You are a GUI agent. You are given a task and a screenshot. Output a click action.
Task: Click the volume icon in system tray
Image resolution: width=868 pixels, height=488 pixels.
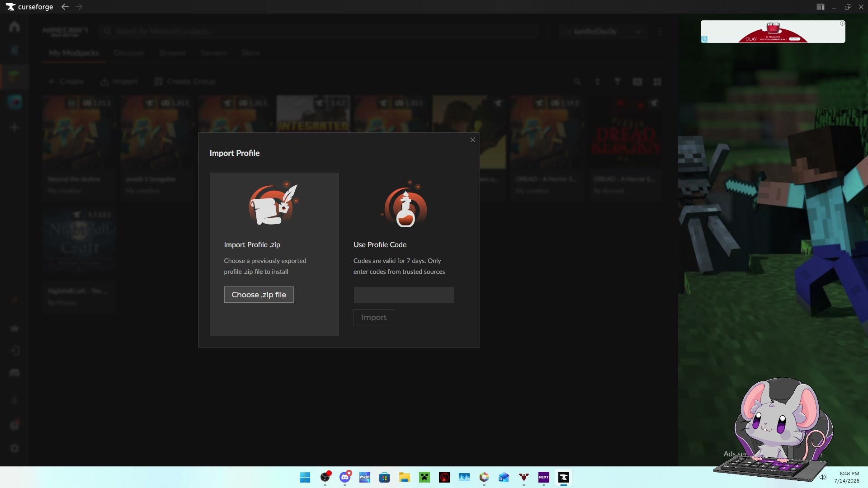(x=823, y=477)
